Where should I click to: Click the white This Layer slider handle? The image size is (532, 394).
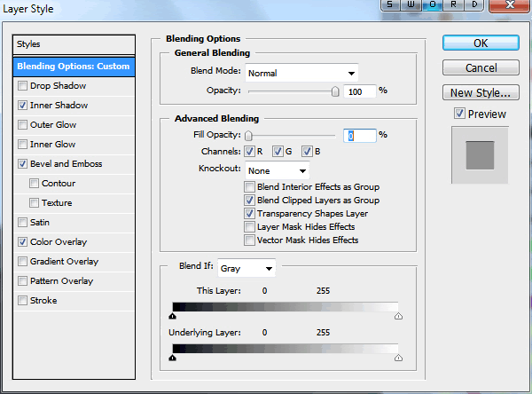(x=397, y=315)
